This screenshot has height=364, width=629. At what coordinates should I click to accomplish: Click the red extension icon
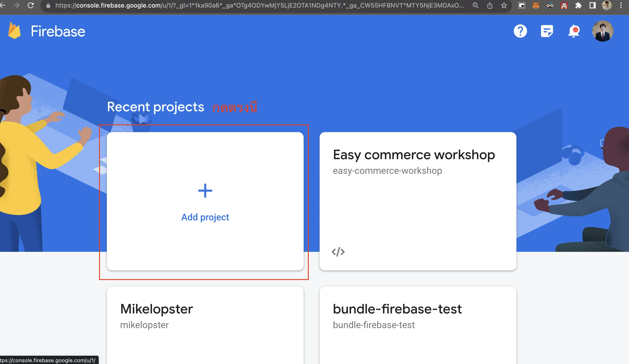[x=564, y=6]
